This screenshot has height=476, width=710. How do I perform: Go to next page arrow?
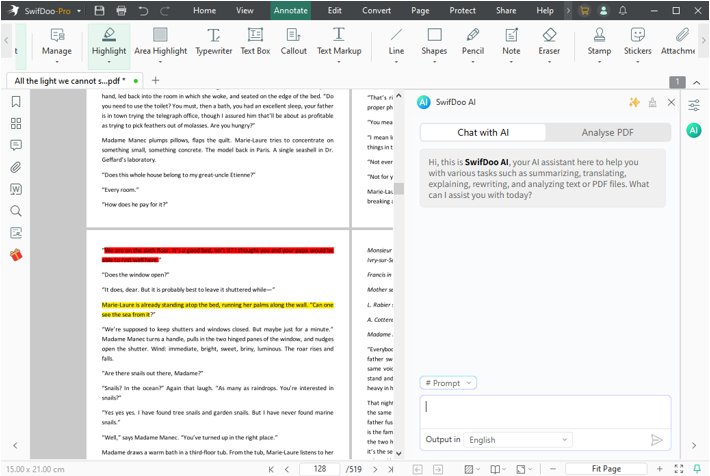point(375,469)
